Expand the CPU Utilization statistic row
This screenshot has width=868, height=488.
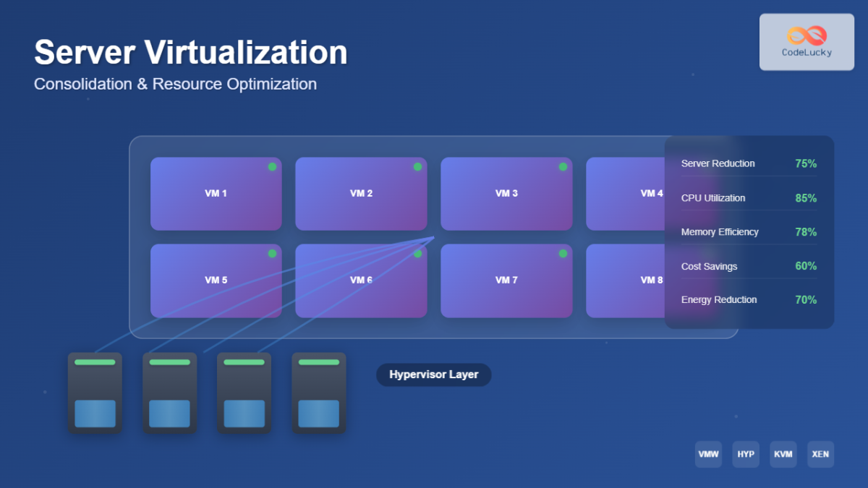tap(749, 197)
